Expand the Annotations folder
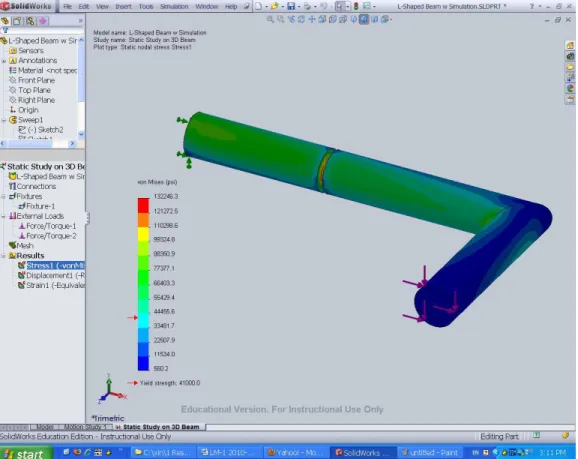The height and width of the screenshot is (459, 578). 4,61
